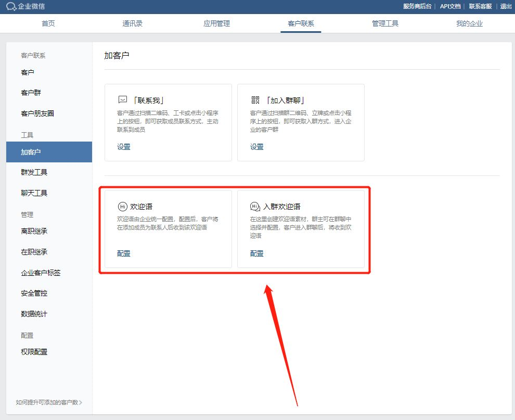Image resolution: width=515 pixels, height=420 pixels.
Task: Go to the 管理工具 tab
Action: [x=385, y=23]
